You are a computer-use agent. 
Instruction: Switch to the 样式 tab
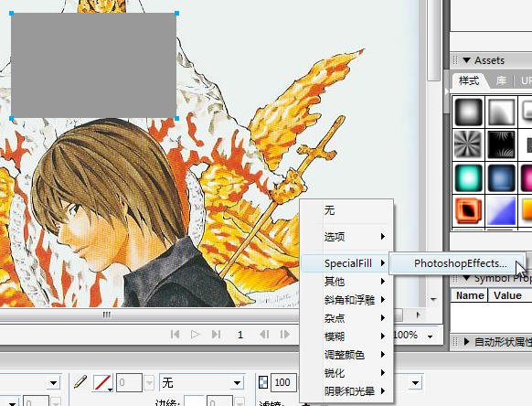[x=469, y=81]
